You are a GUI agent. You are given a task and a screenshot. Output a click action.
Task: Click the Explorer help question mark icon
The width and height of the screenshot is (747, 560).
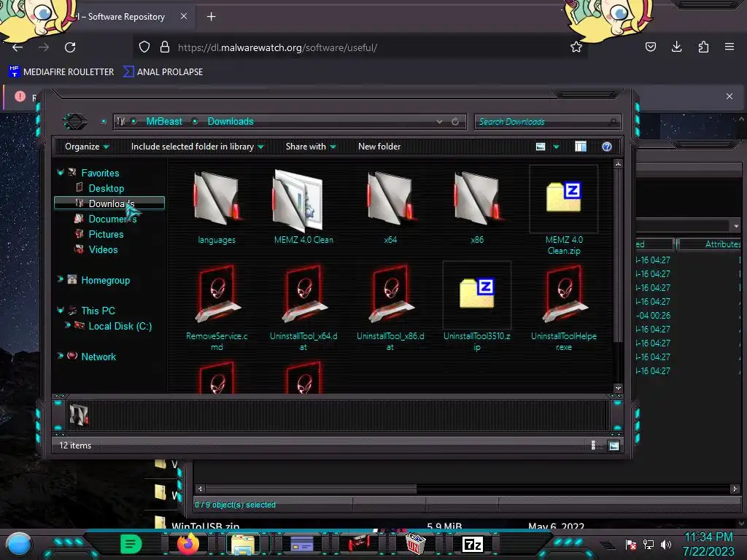[606, 147]
